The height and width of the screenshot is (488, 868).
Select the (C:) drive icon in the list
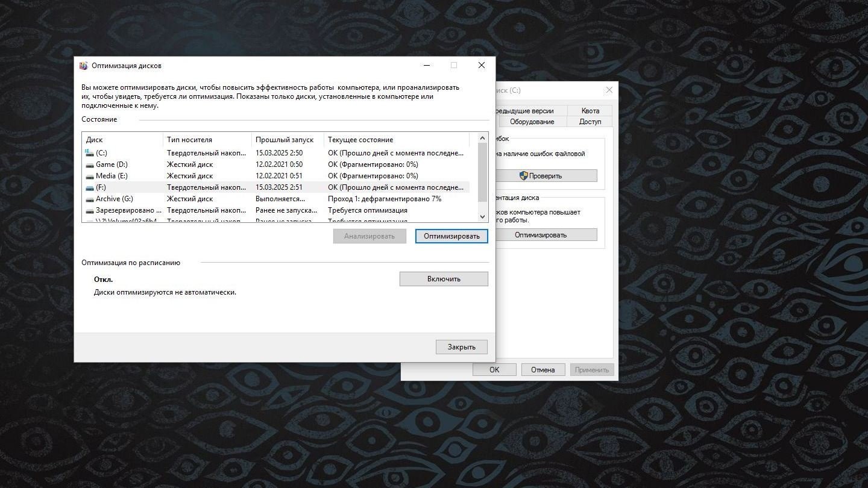tap(90, 153)
